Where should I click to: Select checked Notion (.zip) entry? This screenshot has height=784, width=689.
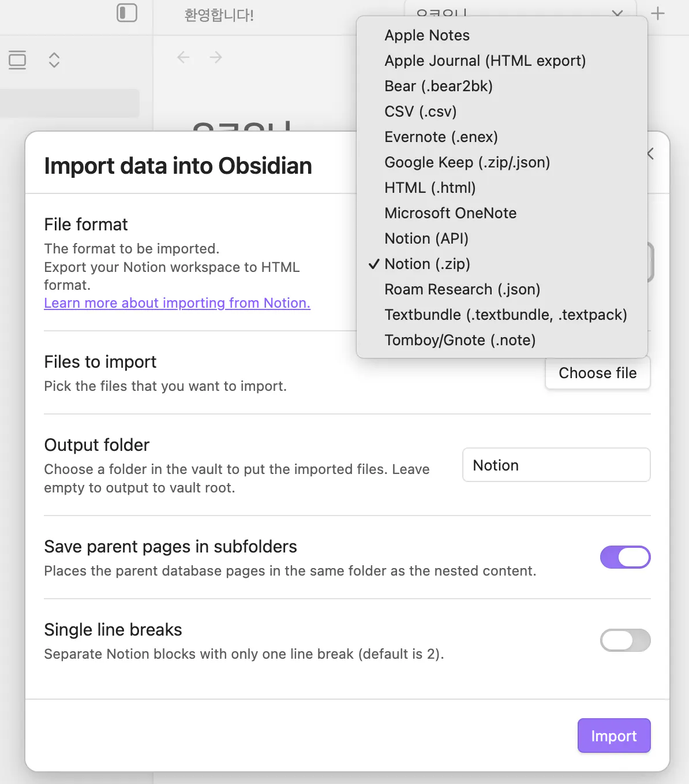pos(427,264)
